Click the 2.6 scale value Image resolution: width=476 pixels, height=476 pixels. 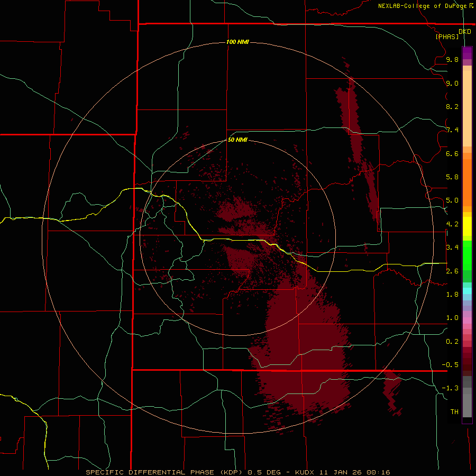[452, 271]
